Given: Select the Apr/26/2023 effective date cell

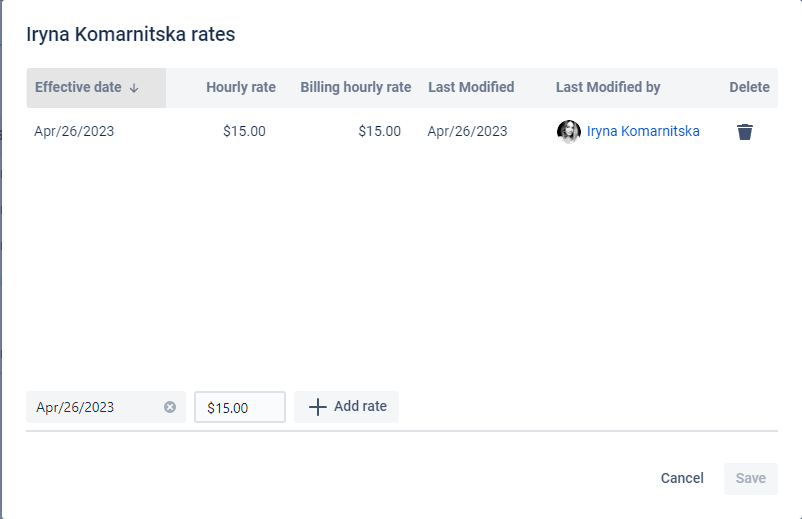Looking at the screenshot, I should coord(74,131).
